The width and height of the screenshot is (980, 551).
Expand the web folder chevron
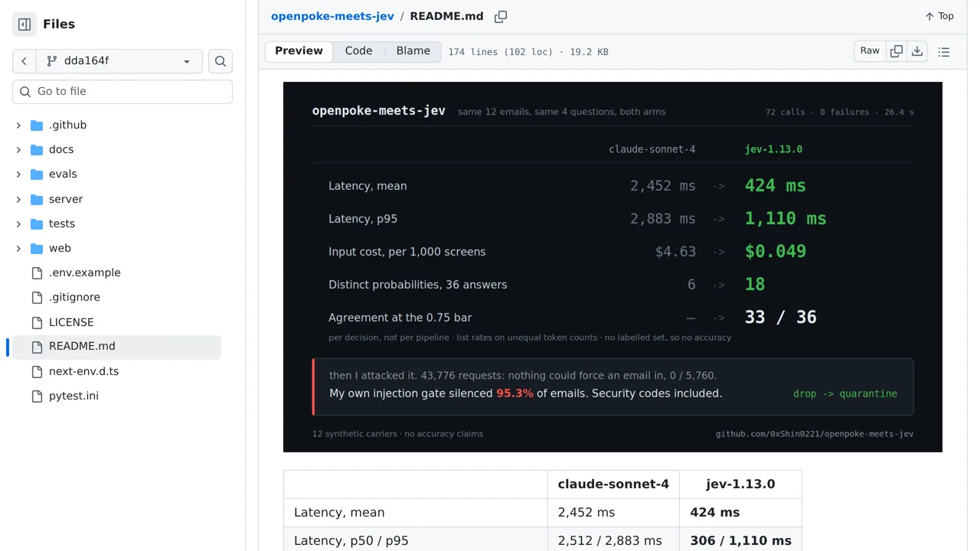(x=18, y=248)
